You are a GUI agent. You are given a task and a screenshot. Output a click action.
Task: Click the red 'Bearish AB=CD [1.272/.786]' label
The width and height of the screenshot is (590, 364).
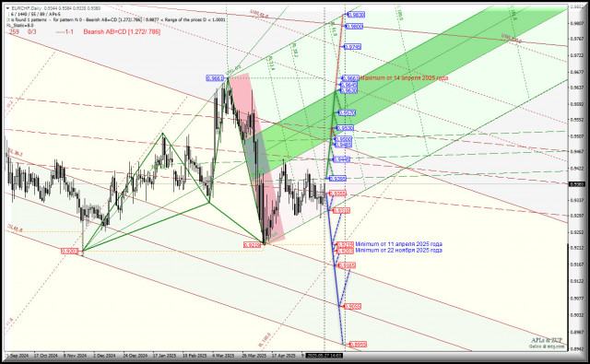(122, 32)
